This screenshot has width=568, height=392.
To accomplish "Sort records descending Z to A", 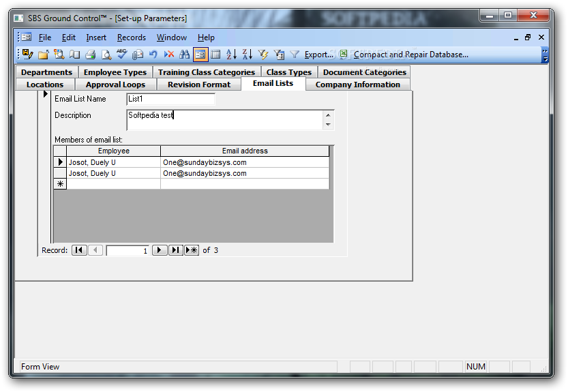I will 248,55.
